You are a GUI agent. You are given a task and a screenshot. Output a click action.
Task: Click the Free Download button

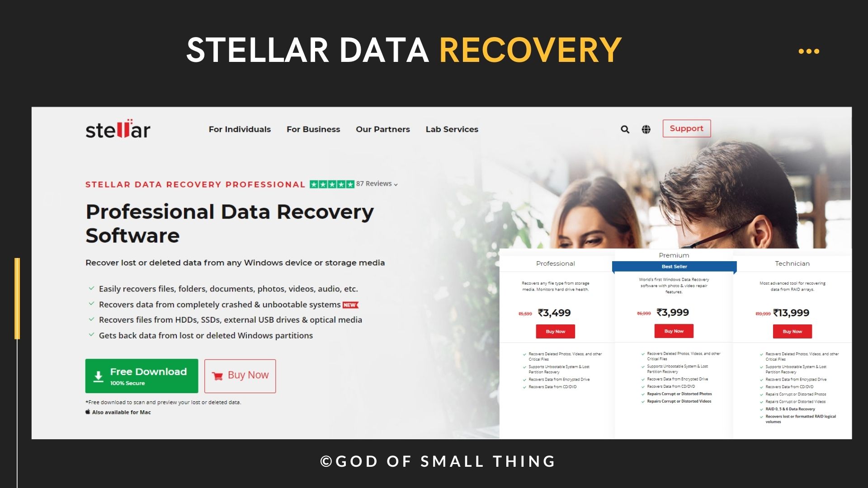tap(142, 375)
